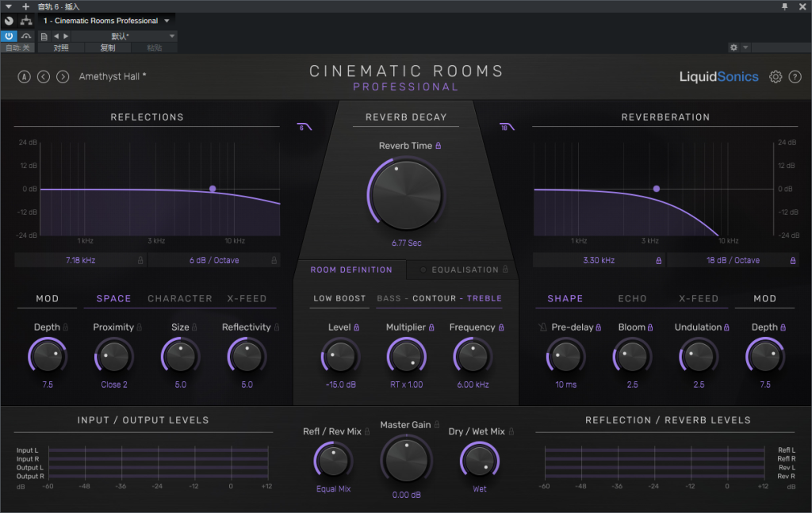The height and width of the screenshot is (513, 812).
Task: Go to previous preset arrow
Action: click(x=44, y=77)
